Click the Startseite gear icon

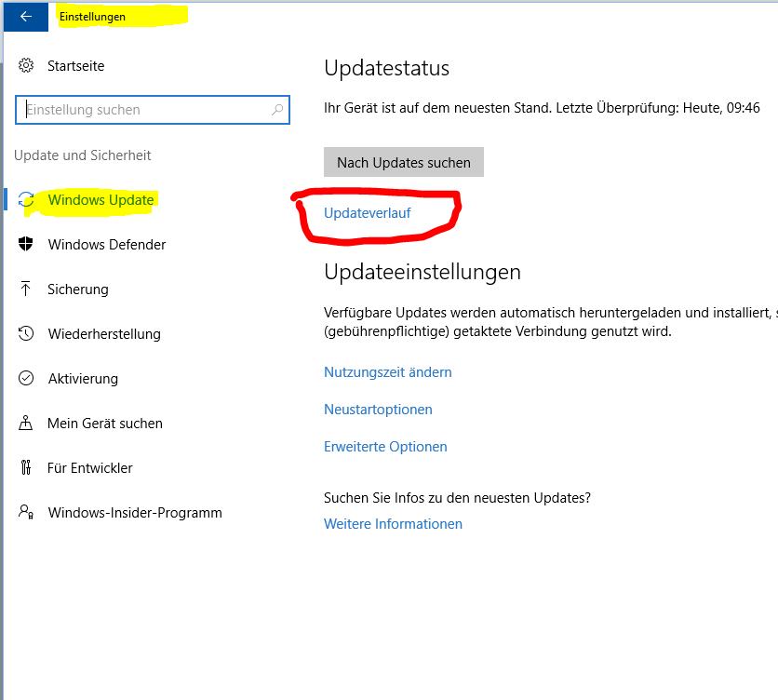point(26,65)
